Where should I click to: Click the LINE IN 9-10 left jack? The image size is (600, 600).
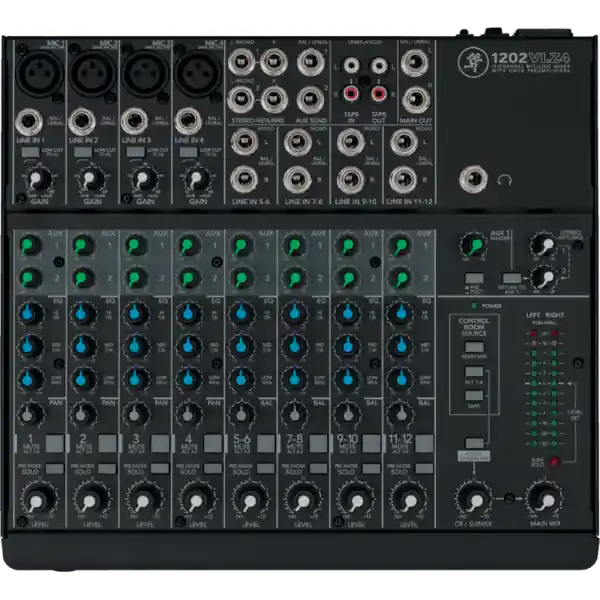(x=351, y=142)
